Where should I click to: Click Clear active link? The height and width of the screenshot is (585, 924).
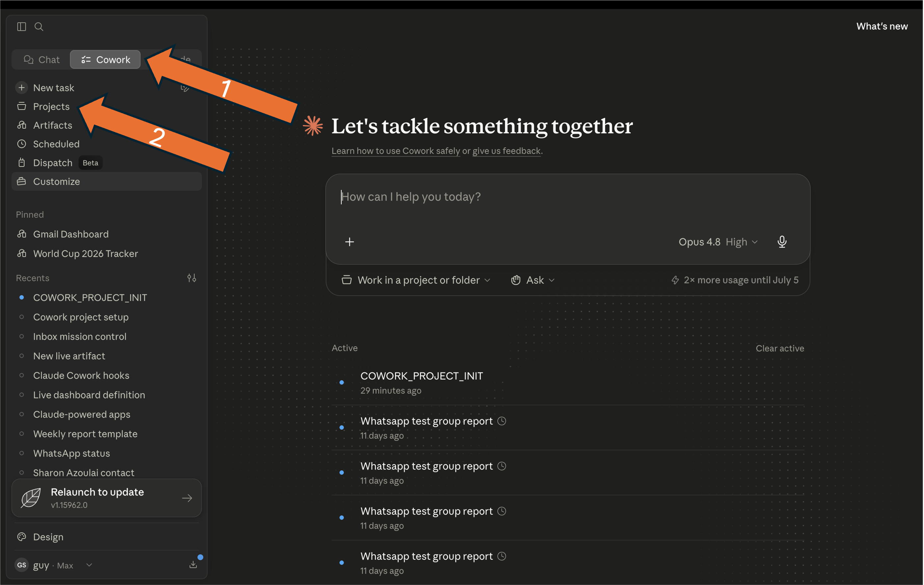point(780,348)
